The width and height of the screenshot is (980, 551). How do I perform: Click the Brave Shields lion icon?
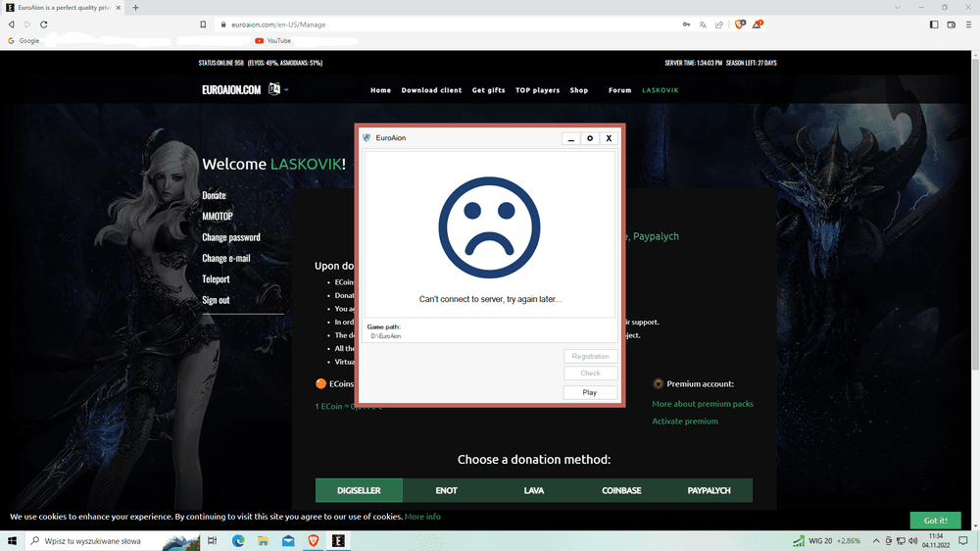click(x=740, y=25)
